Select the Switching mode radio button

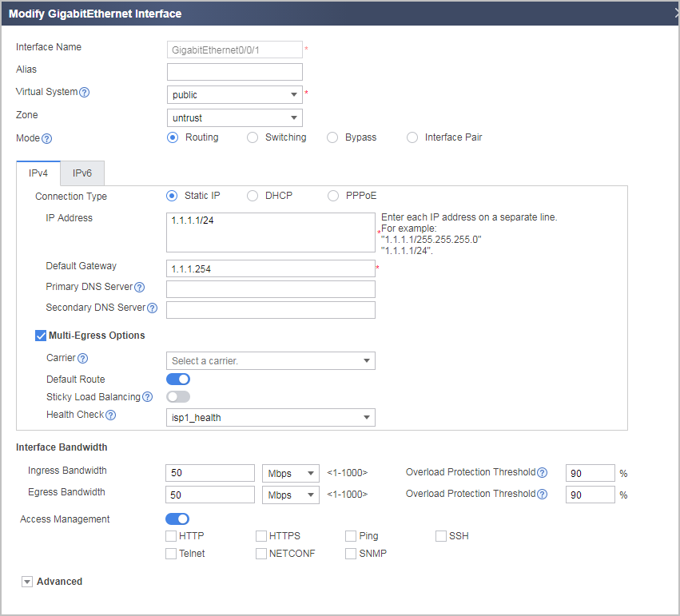(x=253, y=138)
